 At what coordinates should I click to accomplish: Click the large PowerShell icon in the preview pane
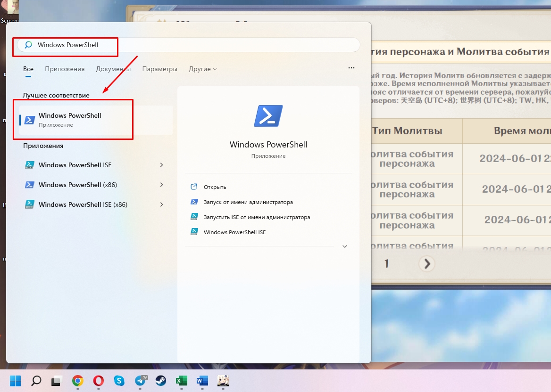pos(268,116)
